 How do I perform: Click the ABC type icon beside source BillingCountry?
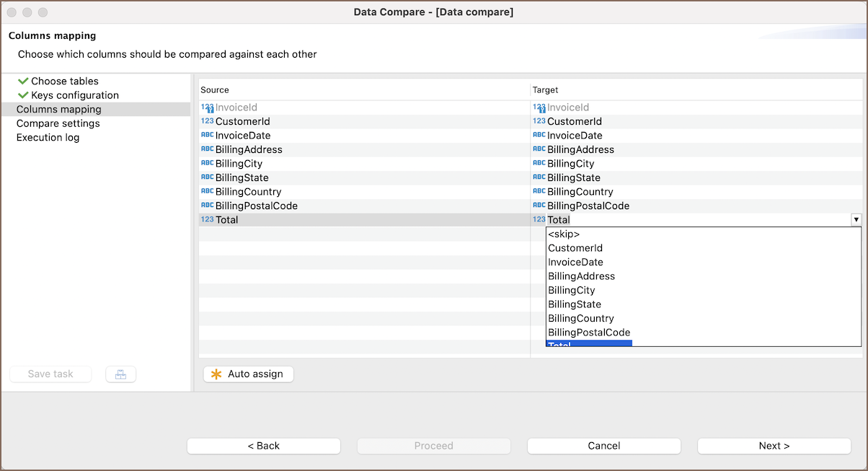pos(207,191)
